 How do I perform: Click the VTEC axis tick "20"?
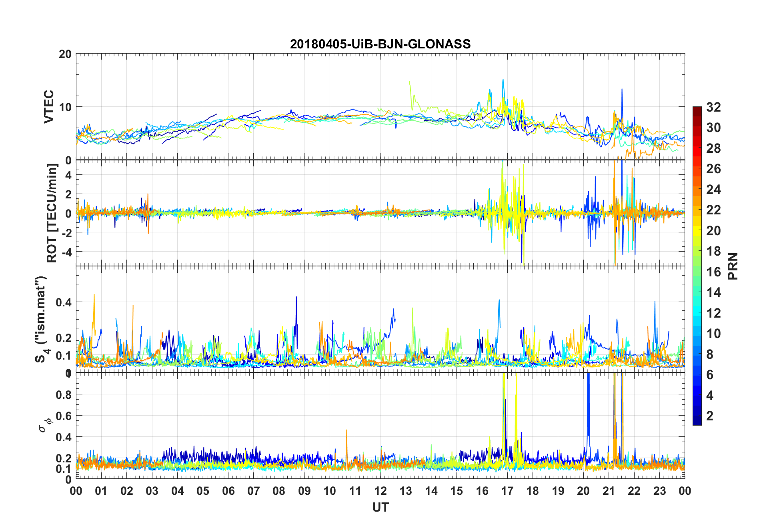point(65,54)
